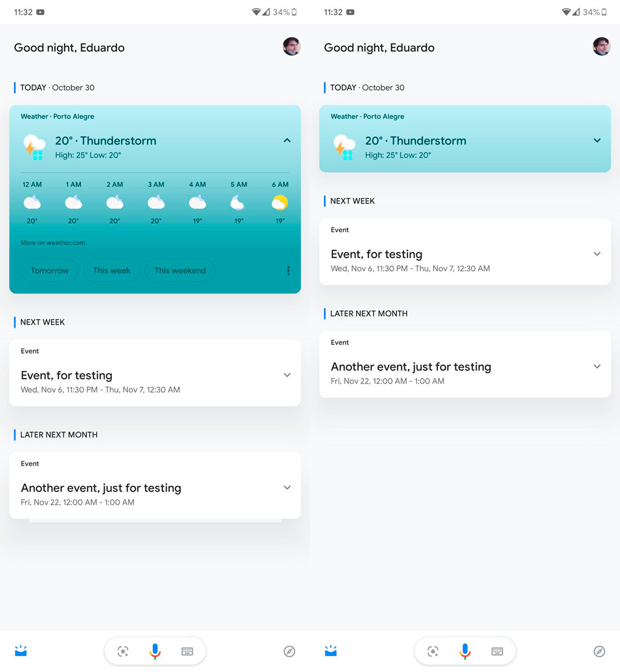Tap the 6 AM sunny forecast icon

(280, 202)
